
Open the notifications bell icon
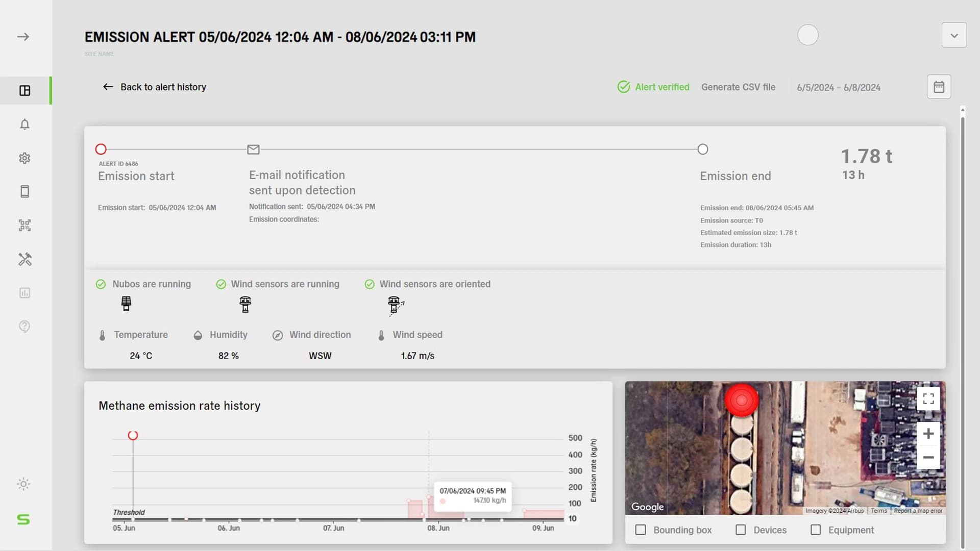[24, 124]
